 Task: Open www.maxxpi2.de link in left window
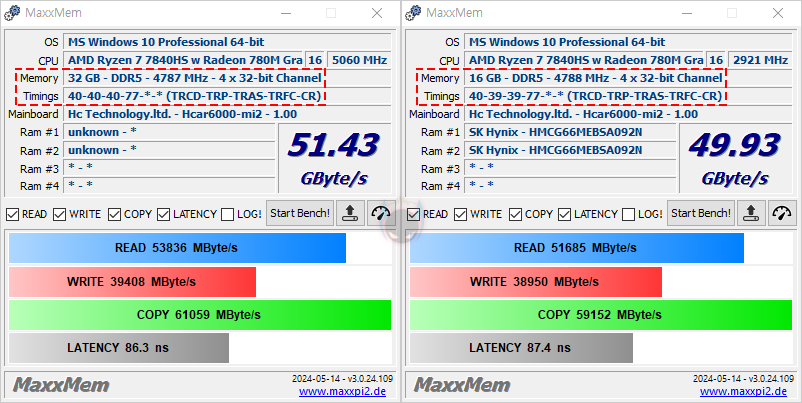point(342,392)
